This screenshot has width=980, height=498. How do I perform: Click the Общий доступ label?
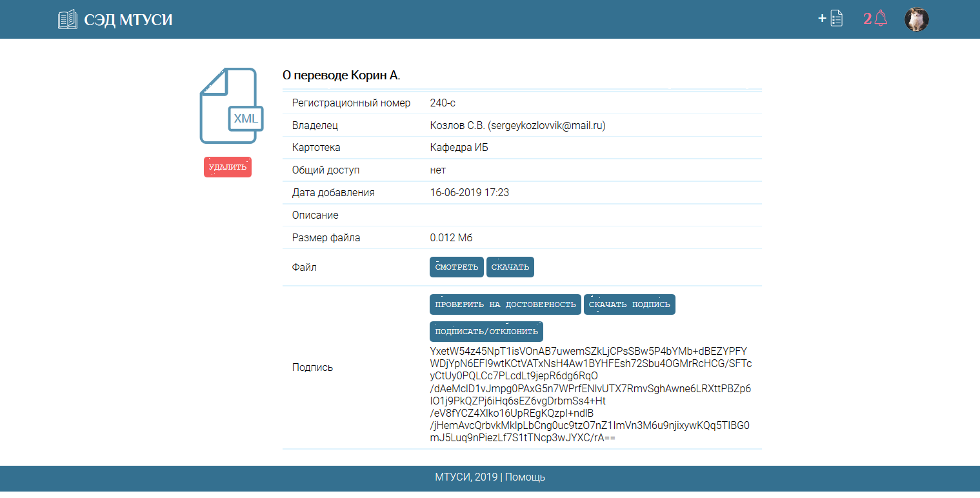coord(326,170)
